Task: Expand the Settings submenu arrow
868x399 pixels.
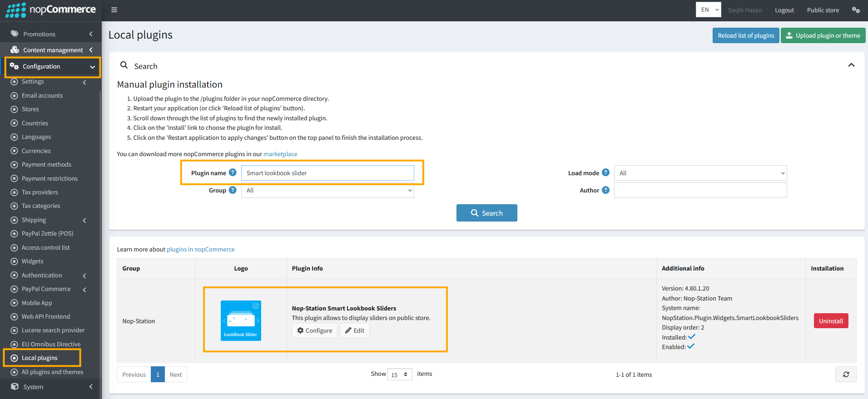Action: [84, 82]
